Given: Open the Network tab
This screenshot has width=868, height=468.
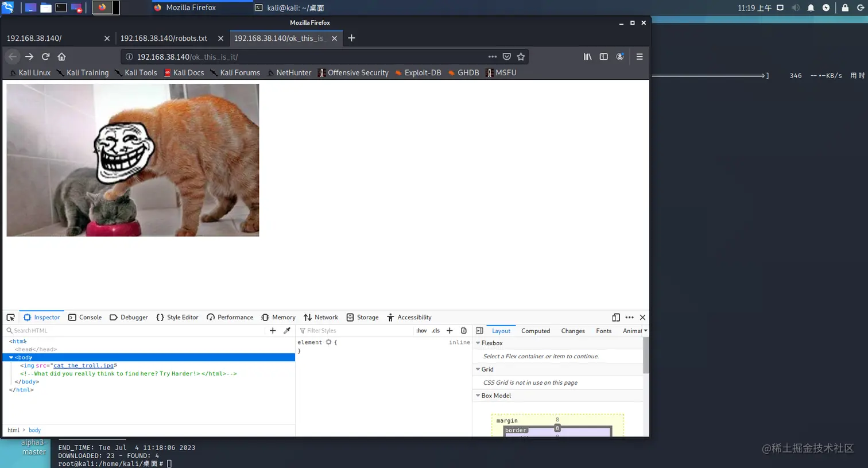Looking at the screenshot, I should (x=321, y=318).
